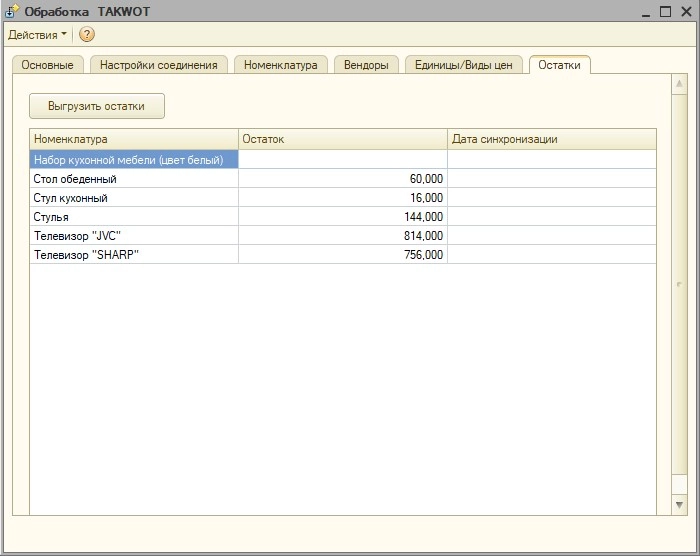
Task: Click the application icon in title bar
Action: coord(11,11)
